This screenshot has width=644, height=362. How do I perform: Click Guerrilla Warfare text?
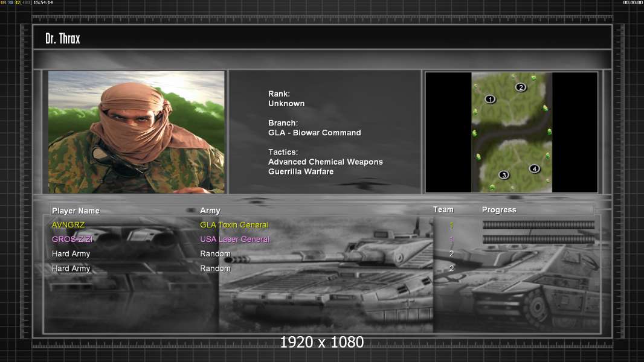click(301, 172)
